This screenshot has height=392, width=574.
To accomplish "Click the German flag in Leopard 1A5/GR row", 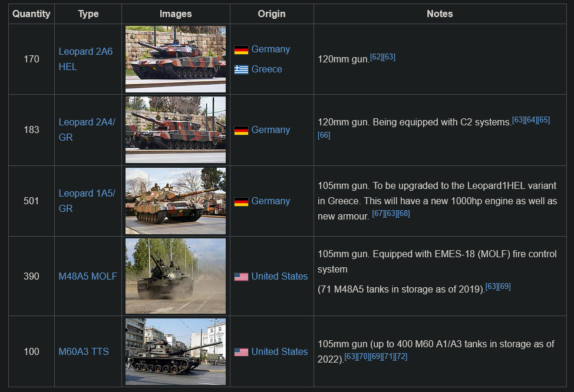I will pos(241,202).
